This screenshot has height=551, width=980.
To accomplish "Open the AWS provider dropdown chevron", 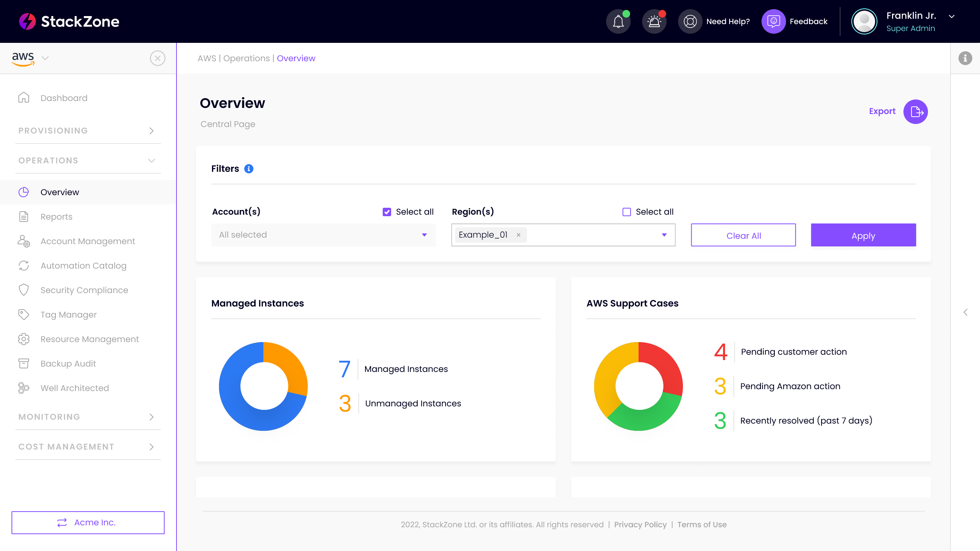I will (45, 58).
